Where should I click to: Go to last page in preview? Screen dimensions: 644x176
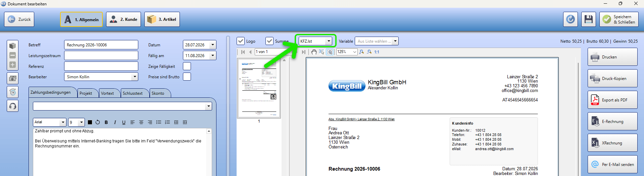coord(304,52)
